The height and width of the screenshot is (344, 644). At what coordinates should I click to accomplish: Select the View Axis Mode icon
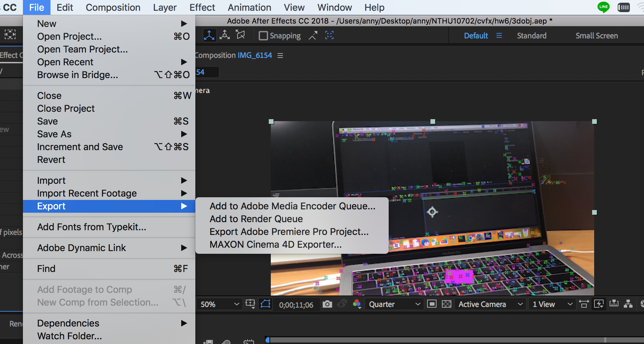click(x=240, y=35)
